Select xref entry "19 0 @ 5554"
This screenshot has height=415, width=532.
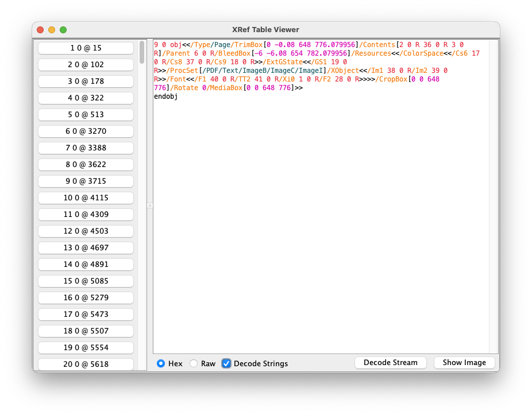(x=86, y=347)
